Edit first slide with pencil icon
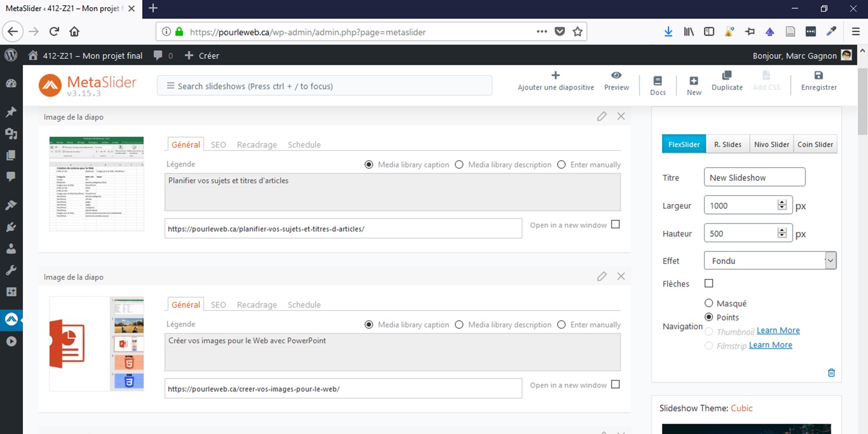The width and height of the screenshot is (868, 434). tap(602, 116)
